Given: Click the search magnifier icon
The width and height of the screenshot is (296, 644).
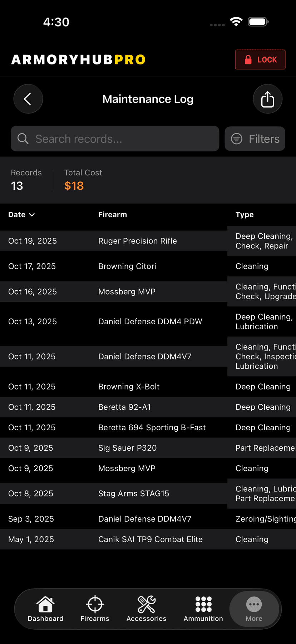Looking at the screenshot, I should click(x=23, y=139).
